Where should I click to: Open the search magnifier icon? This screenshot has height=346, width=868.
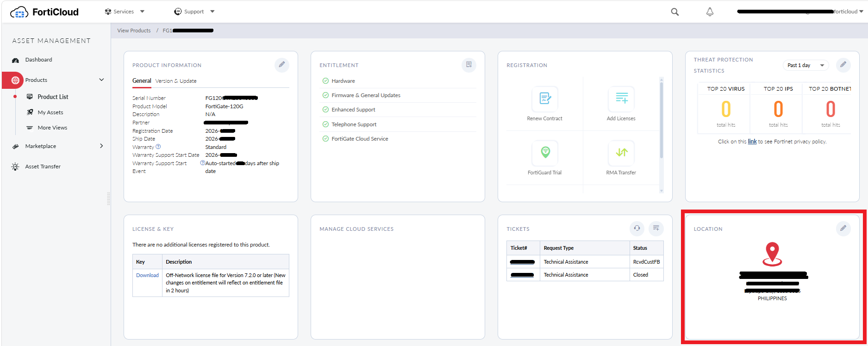point(675,12)
